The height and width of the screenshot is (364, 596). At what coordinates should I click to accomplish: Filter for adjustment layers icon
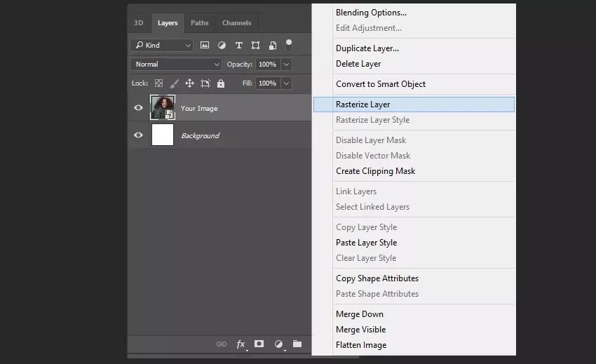click(222, 46)
